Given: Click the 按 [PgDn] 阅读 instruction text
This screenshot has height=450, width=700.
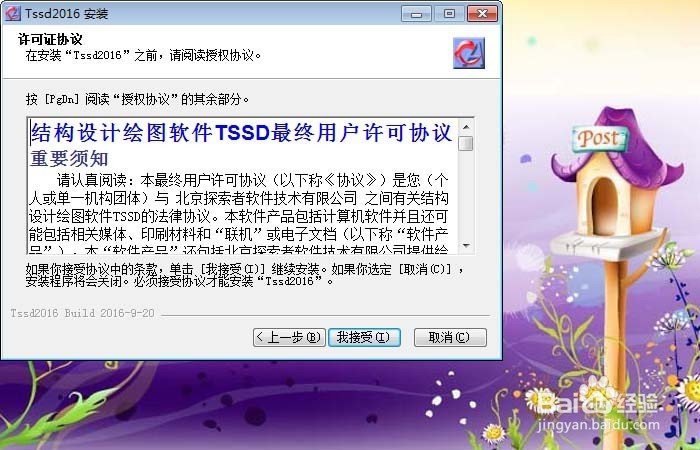Looking at the screenshot, I should [138, 99].
